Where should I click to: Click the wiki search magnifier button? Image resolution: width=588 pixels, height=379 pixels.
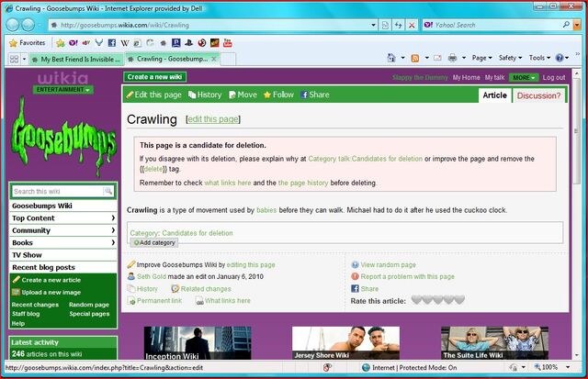108,192
